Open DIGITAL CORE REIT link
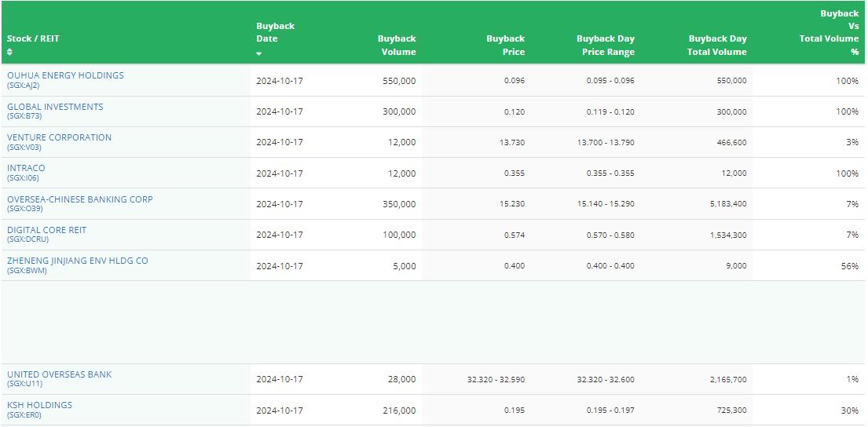Screen dimensions: 868x427 [47, 230]
